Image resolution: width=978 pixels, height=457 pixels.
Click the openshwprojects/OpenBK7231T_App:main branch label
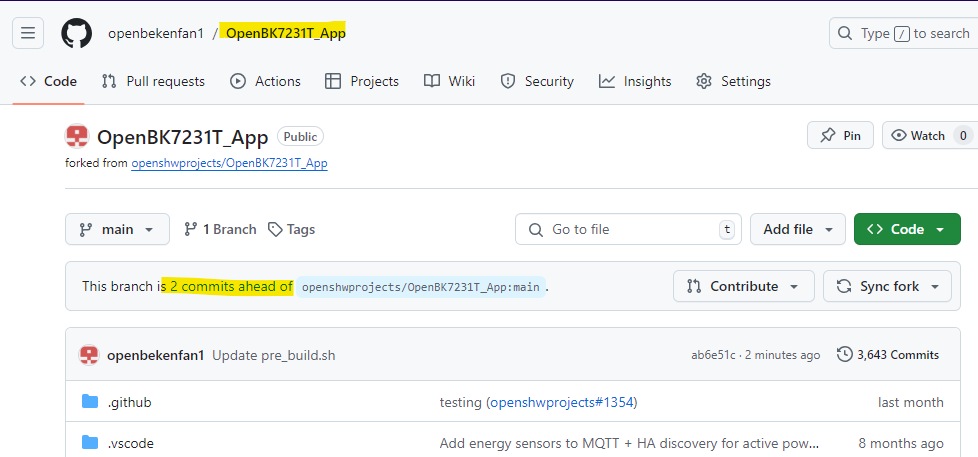pyautogui.click(x=420, y=287)
